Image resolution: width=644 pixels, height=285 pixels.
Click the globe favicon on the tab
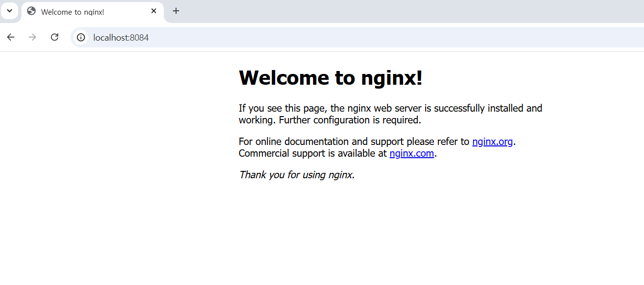point(31,11)
